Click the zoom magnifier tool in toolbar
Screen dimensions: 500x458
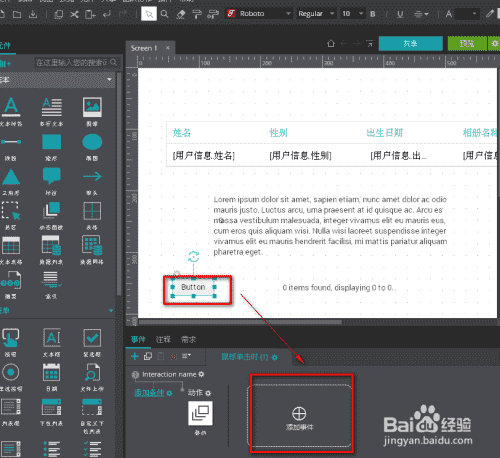165,14
